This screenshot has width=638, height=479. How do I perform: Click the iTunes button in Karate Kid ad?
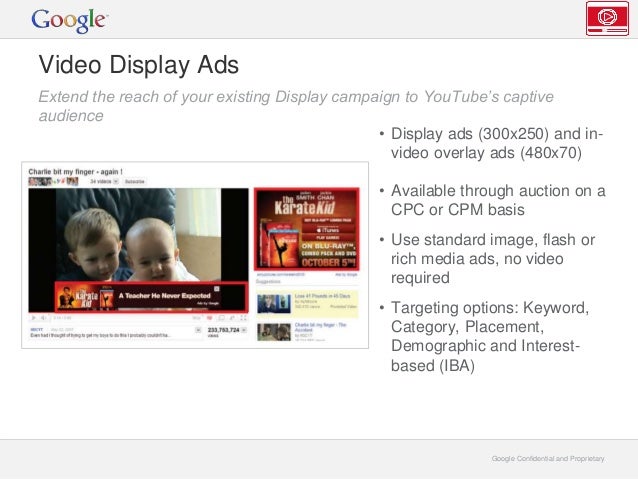328,230
